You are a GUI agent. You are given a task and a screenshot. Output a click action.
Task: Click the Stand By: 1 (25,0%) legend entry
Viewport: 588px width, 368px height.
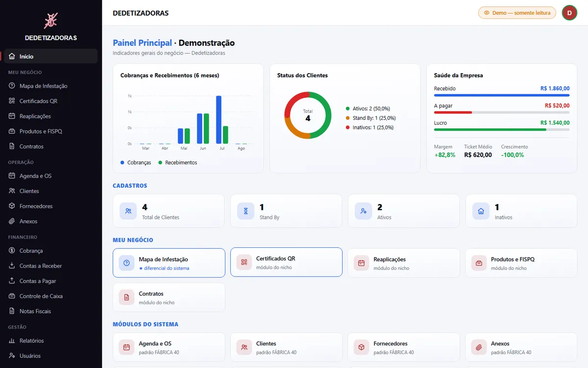(x=370, y=118)
